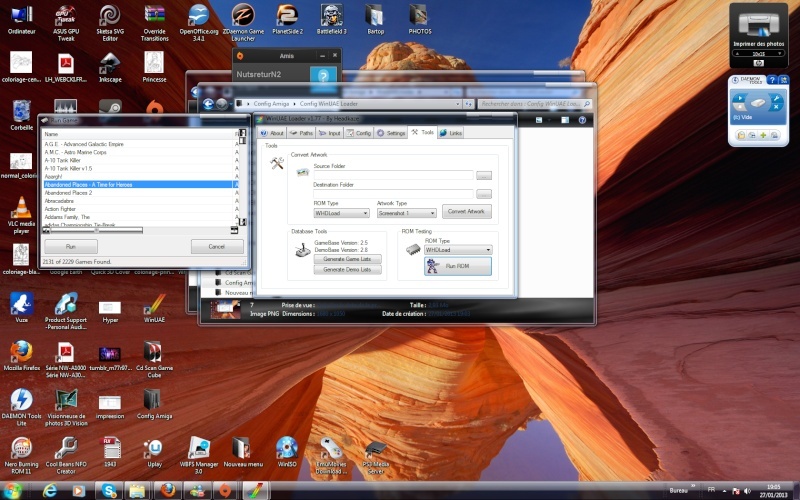Open ROM Type dropdown under Convert Artwork
The height and width of the screenshot is (500, 800).
click(341, 213)
